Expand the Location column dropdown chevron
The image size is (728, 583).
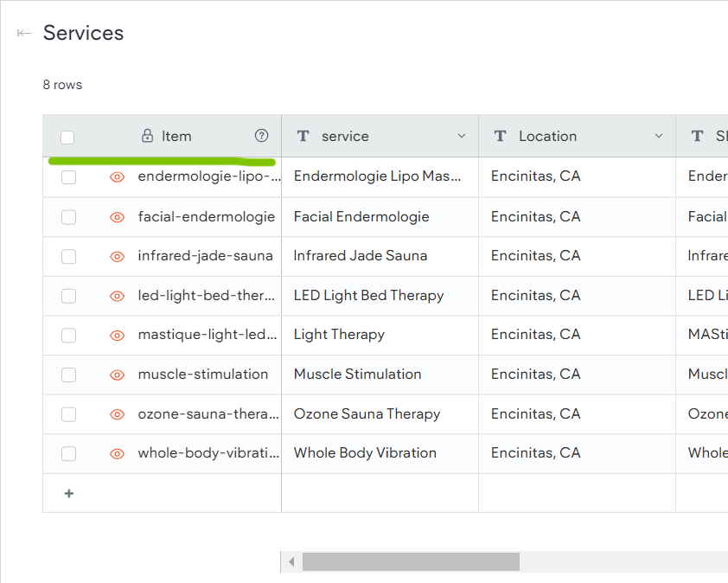pyautogui.click(x=659, y=136)
